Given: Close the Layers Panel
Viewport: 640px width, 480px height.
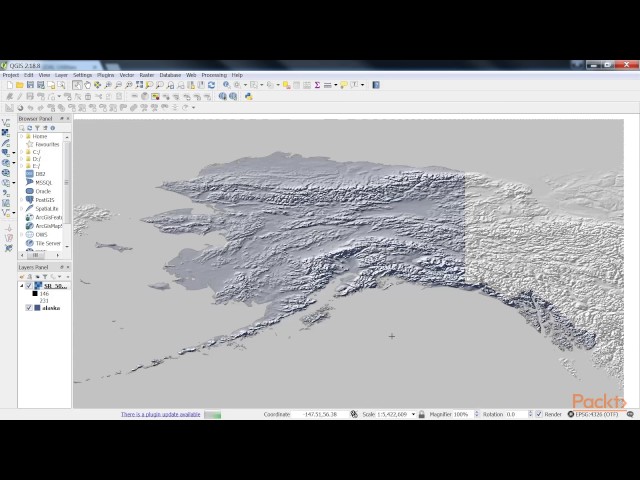Looking at the screenshot, I should coord(68,267).
